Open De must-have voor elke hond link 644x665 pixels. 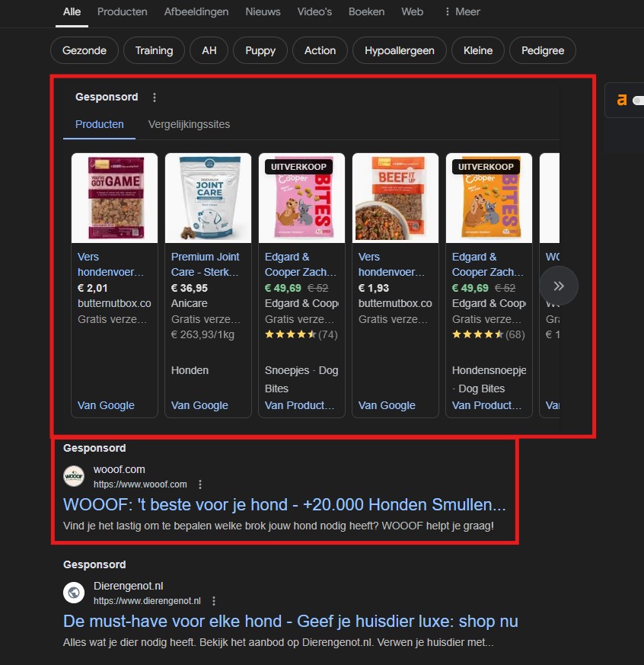click(290, 621)
